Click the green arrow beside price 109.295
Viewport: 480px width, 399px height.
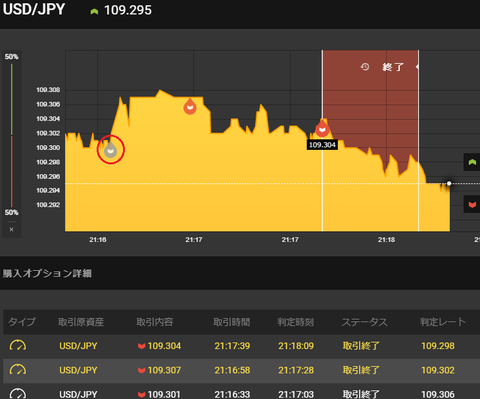point(94,11)
